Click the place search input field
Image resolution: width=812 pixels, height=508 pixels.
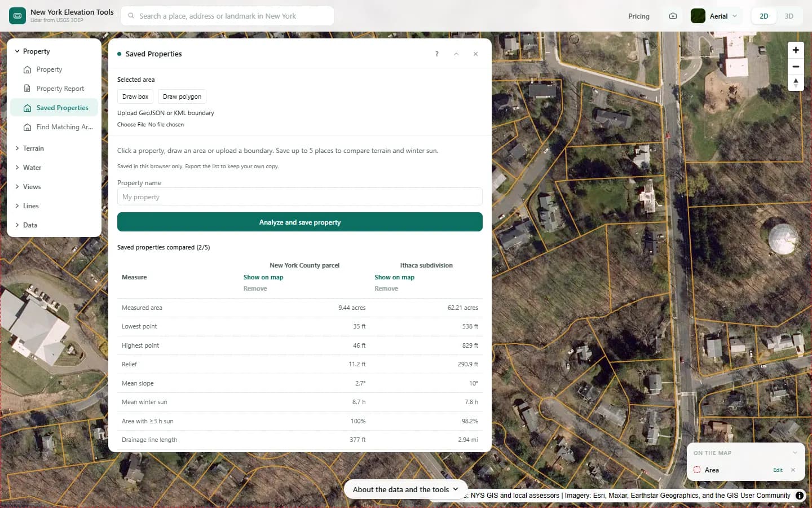coord(227,16)
